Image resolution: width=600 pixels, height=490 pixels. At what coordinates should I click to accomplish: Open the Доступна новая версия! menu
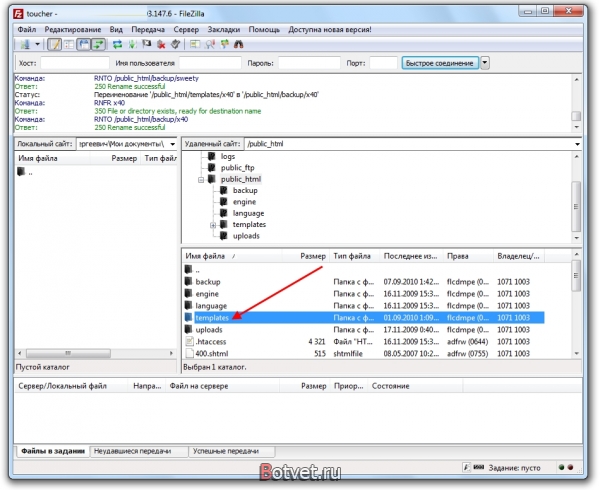[x=329, y=29]
